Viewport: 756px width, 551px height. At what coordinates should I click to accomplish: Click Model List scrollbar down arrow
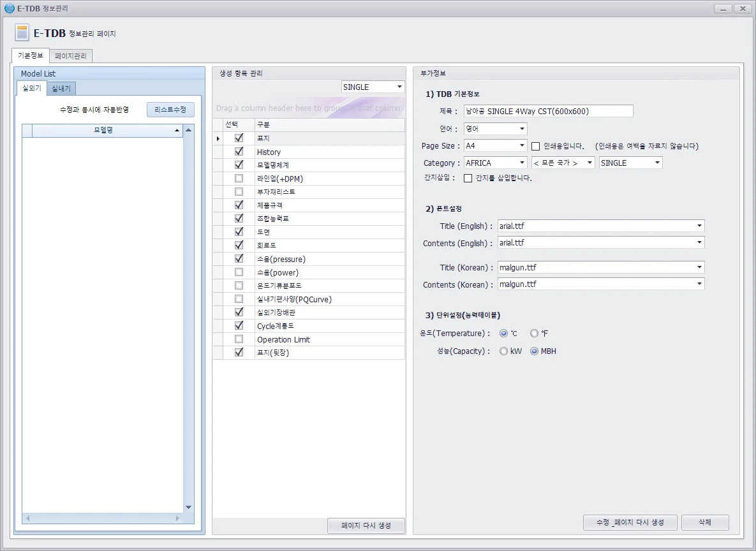[x=188, y=507]
